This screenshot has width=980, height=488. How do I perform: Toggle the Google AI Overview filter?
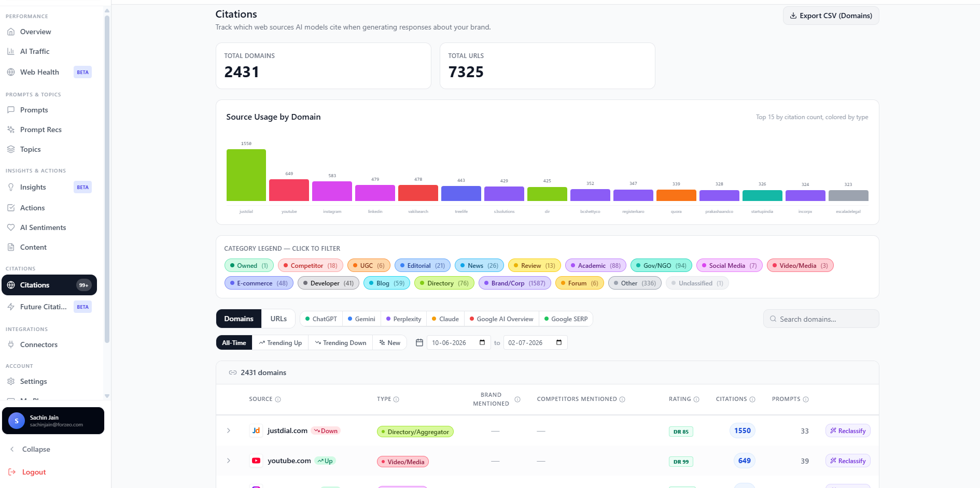coord(501,319)
